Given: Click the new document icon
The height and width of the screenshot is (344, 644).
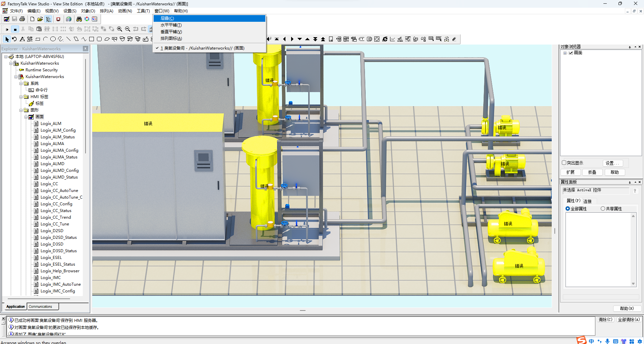Looking at the screenshot, I should coord(32,19).
